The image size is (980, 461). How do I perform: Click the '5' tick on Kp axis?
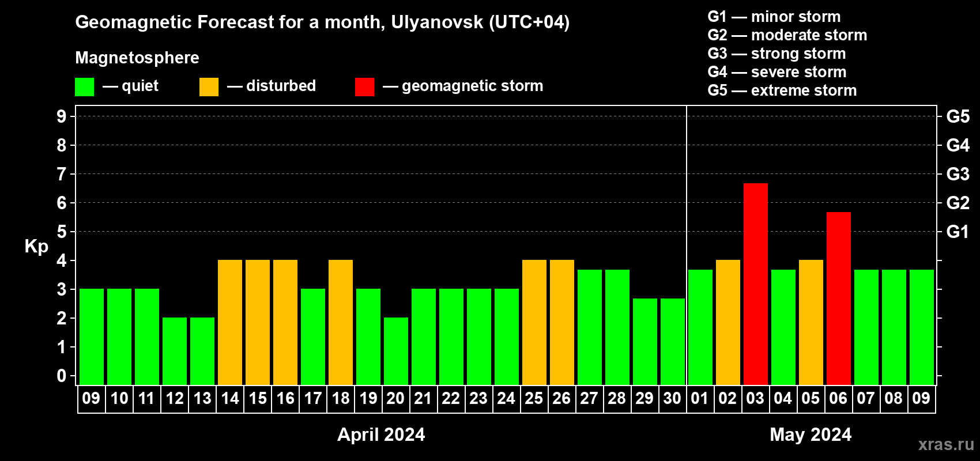[x=62, y=232]
